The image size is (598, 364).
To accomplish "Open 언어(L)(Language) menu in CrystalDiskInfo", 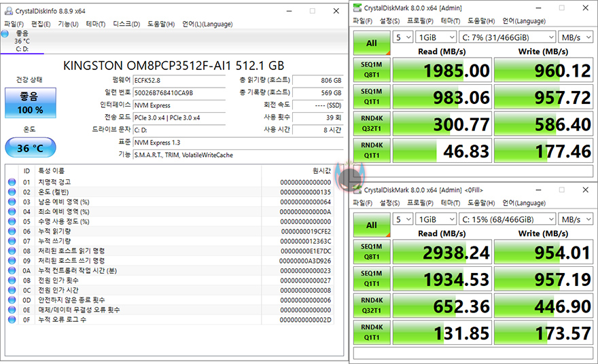I will [207, 24].
